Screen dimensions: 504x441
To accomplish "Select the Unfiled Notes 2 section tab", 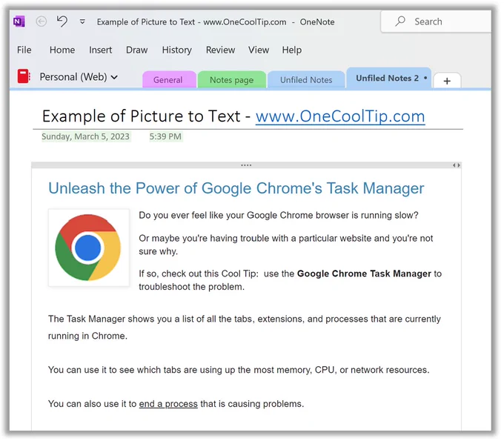I will pyautogui.click(x=388, y=78).
